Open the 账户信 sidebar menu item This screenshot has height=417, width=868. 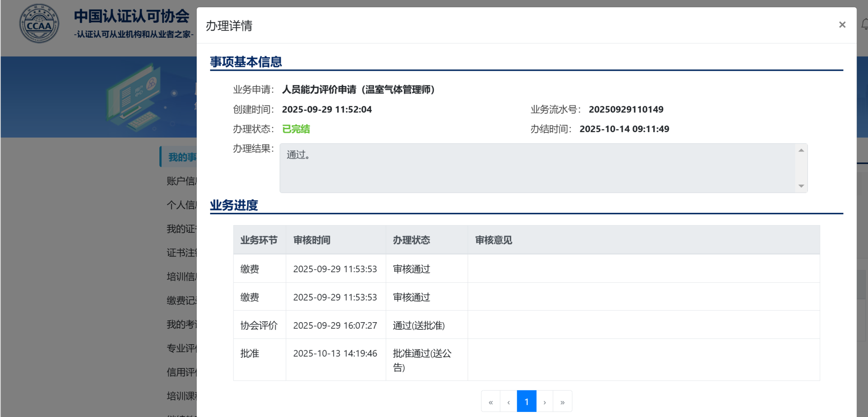181,181
